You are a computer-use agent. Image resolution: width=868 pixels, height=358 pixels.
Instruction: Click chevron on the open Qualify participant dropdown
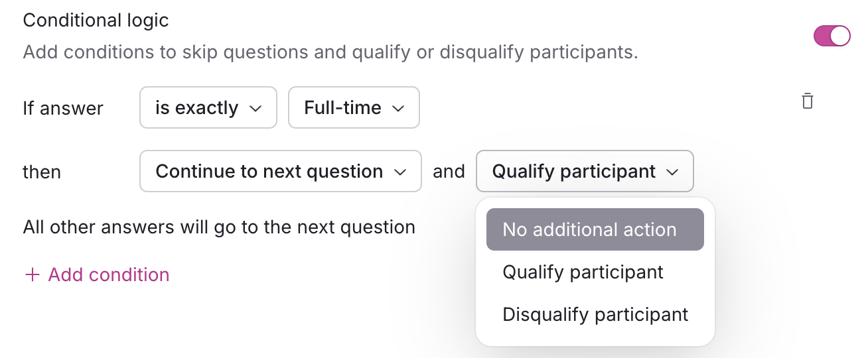tap(672, 172)
